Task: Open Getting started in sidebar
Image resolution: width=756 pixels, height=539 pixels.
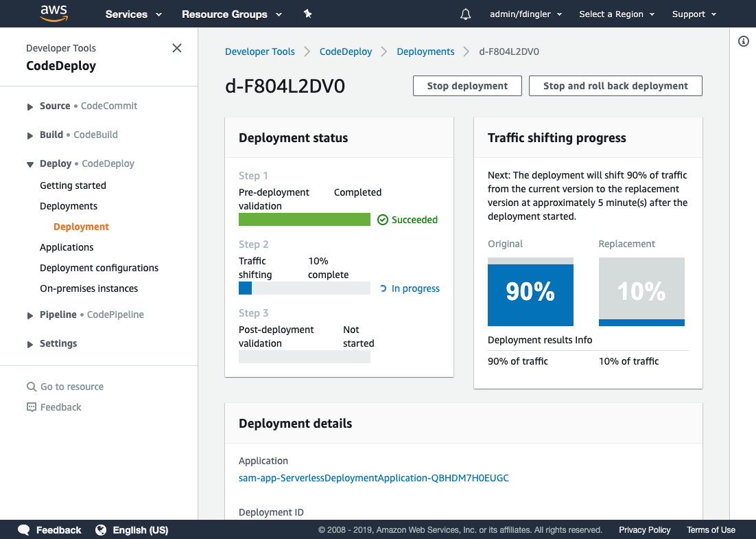Action: pos(73,185)
